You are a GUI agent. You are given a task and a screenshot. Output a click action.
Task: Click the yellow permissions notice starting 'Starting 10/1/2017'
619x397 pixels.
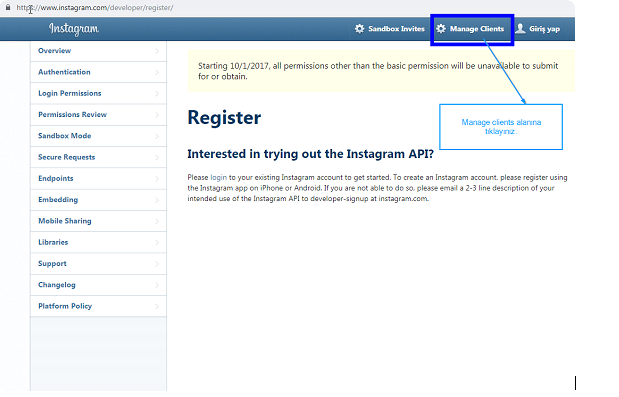pos(381,71)
